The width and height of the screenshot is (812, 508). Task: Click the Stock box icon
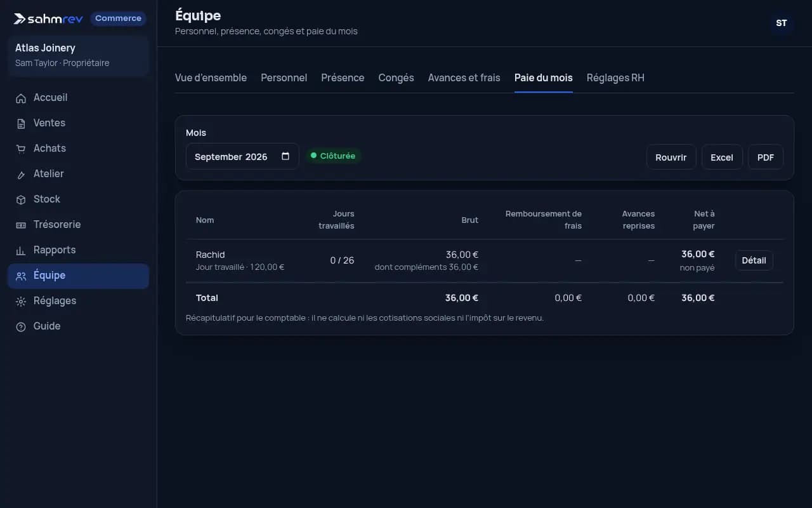21,200
